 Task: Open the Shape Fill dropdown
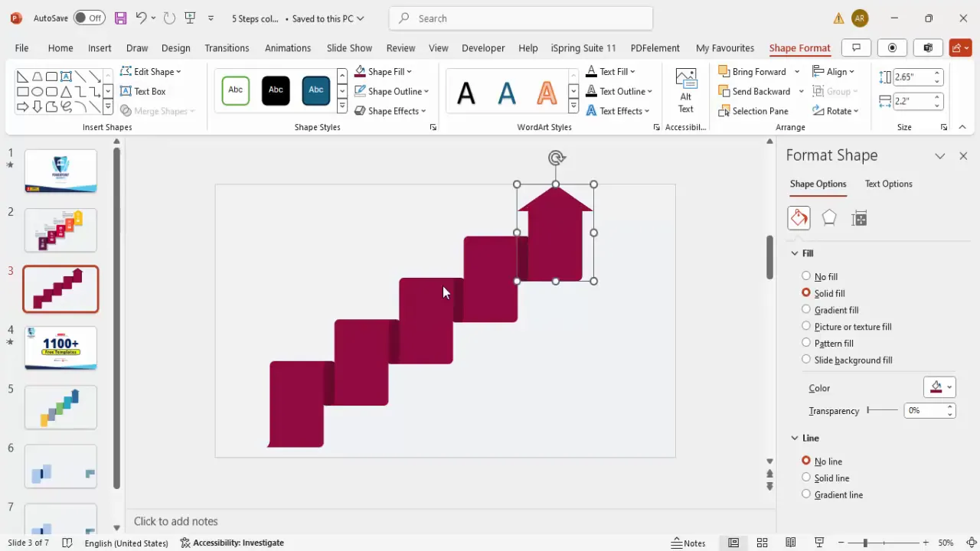point(383,71)
